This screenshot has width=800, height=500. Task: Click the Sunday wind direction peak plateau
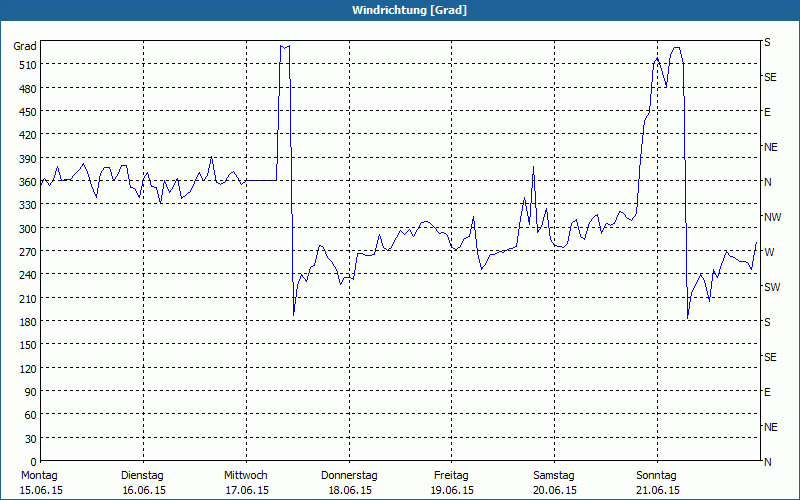(677, 48)
